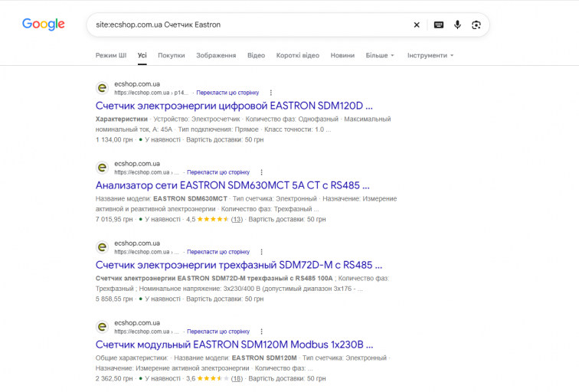Switch to Режим ШІ tab
Viewport: 579px width, 392px height.
111,55
